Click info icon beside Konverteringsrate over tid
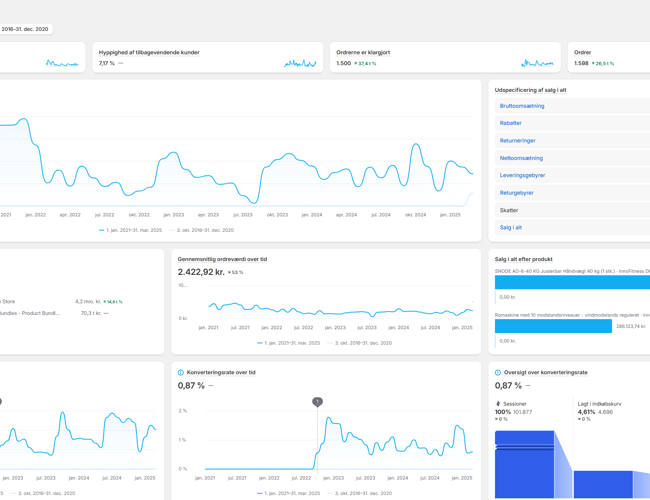The image size is (650, 500). pyautogui.click(x=181, y=373)
